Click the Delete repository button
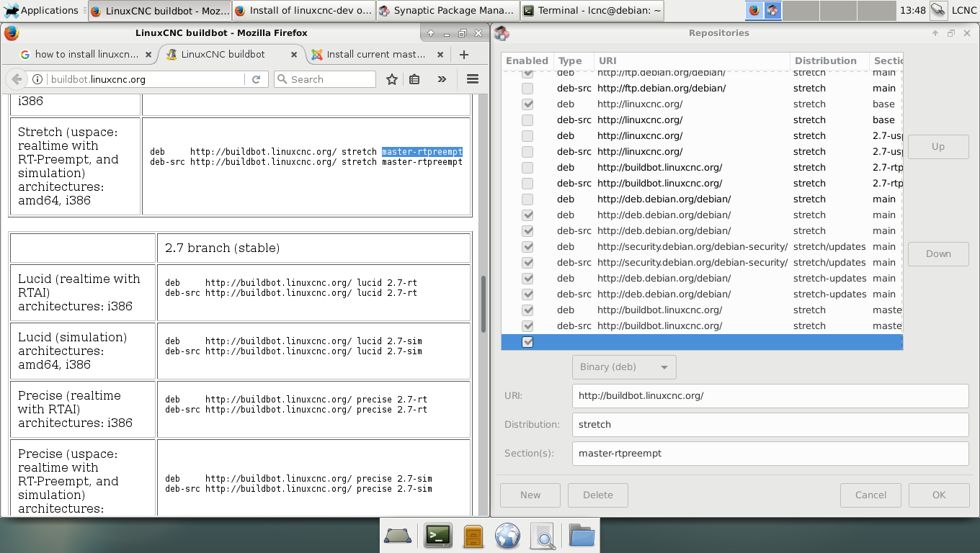Viewport: 980px width, 553px height. (x=598, y=495)
